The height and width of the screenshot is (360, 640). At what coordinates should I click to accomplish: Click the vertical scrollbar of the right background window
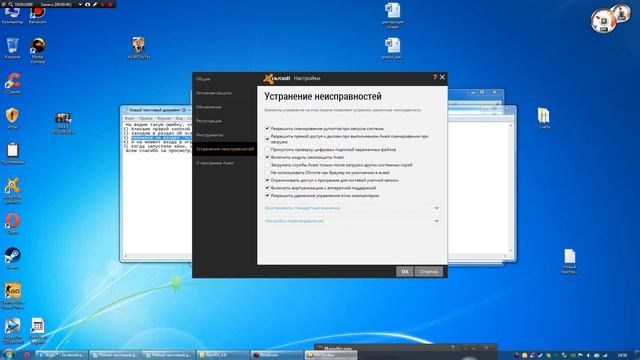click(x=511, y=187)
